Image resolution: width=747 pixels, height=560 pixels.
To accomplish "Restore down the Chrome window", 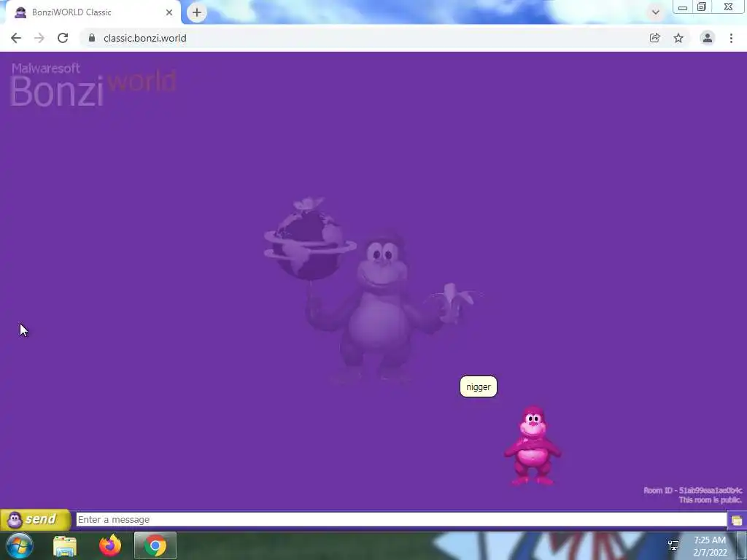I will [x=702, y=7].
